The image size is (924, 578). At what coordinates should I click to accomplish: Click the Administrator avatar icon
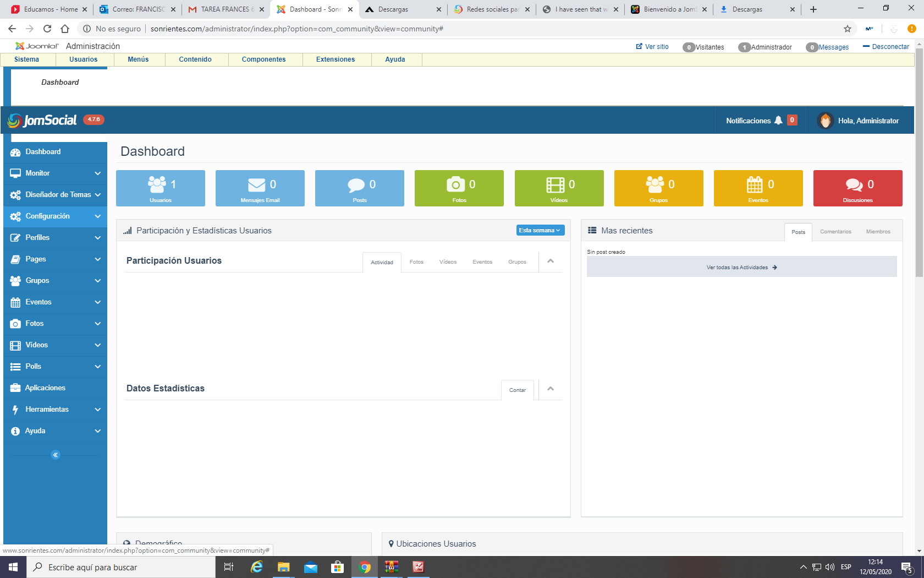click(825, 121)
